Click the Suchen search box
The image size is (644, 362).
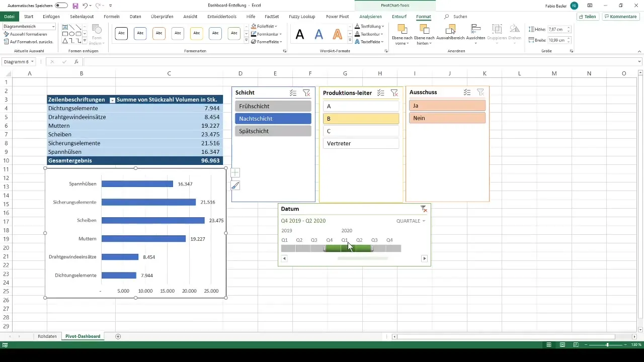[456, 17]
